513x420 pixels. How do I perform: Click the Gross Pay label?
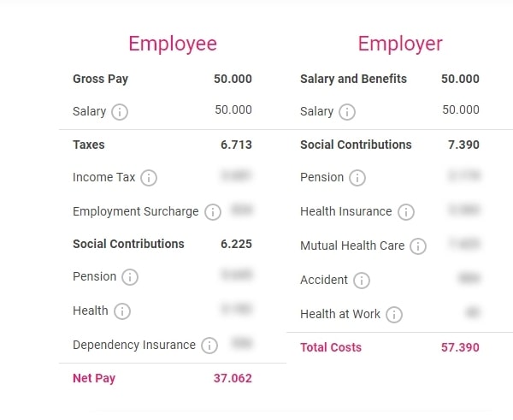[x=100, y=80]
